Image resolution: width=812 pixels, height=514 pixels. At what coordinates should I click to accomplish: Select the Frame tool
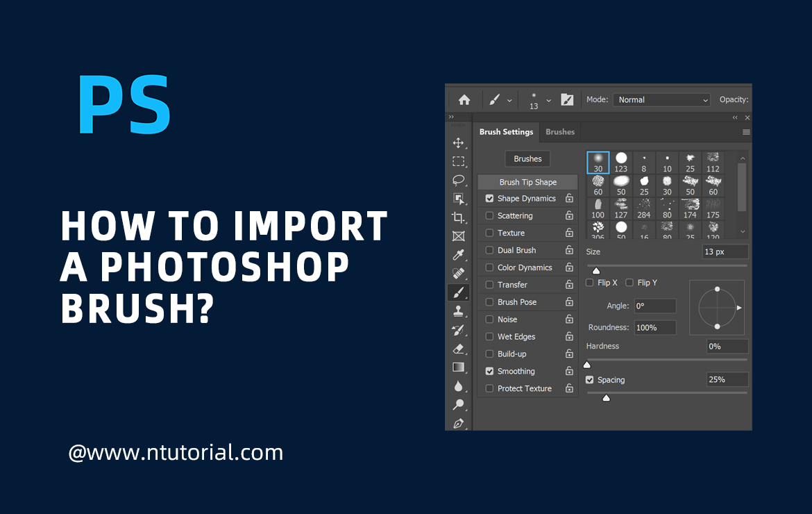click(x=458, y=235)
